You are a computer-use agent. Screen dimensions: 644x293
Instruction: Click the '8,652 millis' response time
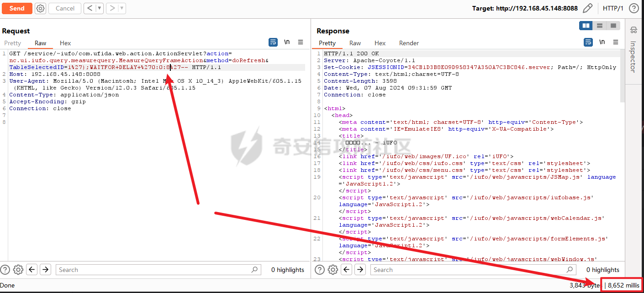point(623,285)
